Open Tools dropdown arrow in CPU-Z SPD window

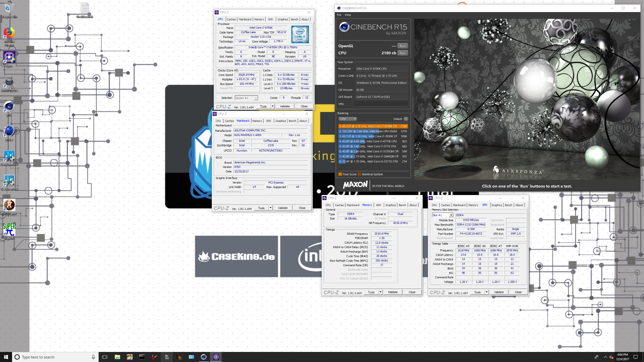click(486, 292)
